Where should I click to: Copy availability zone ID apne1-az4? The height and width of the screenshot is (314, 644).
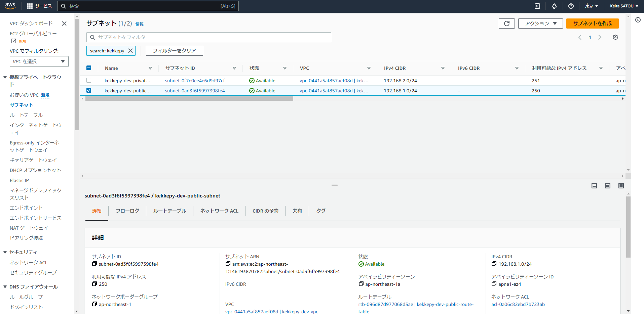coord(494,284)
